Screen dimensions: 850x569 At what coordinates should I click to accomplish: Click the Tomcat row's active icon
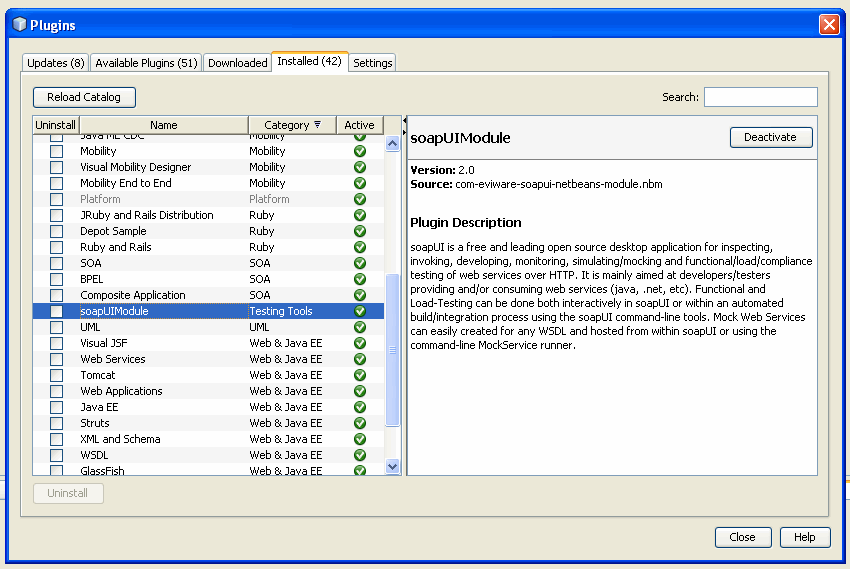[x=359, y=375]
